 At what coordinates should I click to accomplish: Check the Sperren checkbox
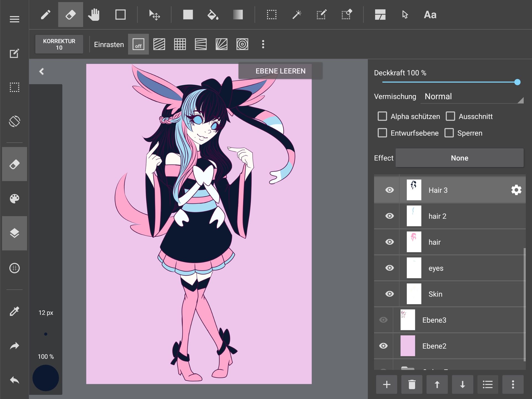(449, 133)
